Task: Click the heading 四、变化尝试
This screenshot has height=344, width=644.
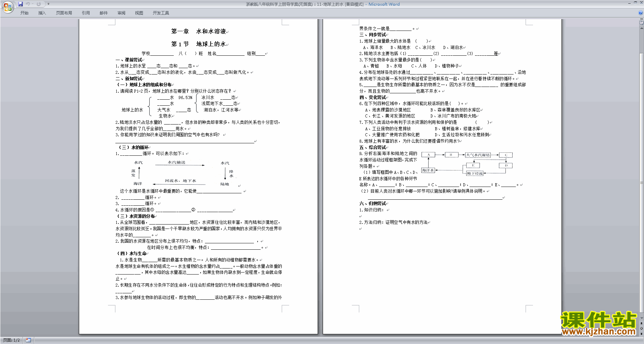Action: point(373,97)
